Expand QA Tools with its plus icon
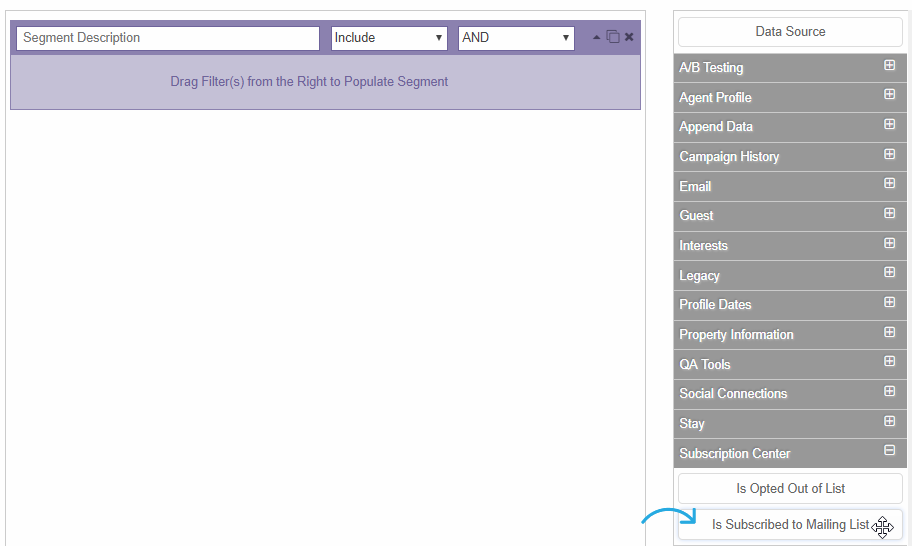Viewport: 912px width, 546px height. (x=889, y=361)
